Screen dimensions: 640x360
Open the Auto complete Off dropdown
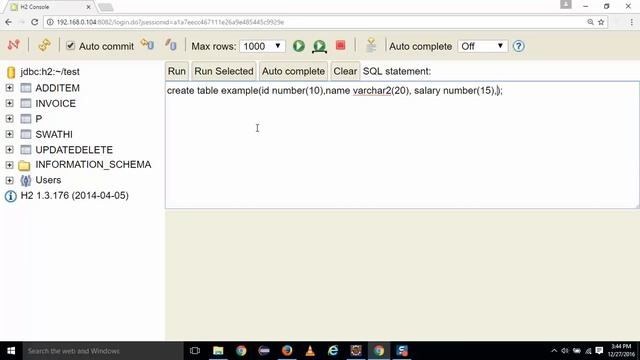coord(482,46)
